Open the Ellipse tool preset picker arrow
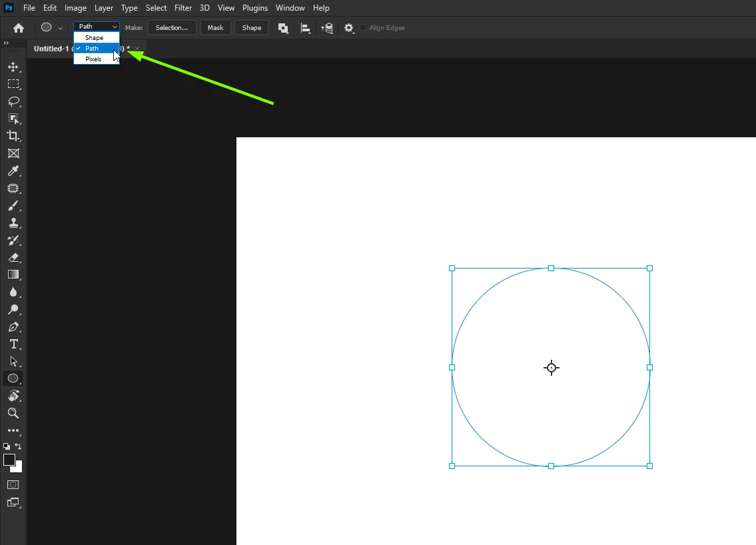Screen dimensions: 756x545 coord(60,28)
